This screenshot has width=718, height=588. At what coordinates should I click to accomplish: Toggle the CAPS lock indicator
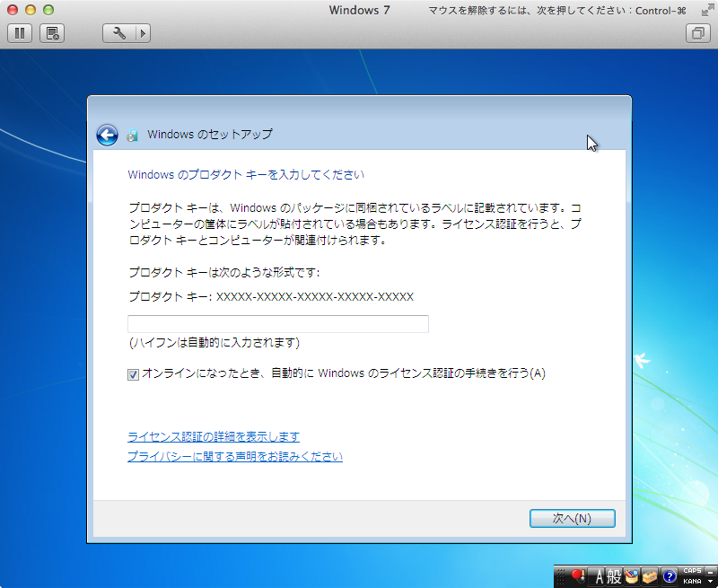pyautogui.click(x=692, y=571)
